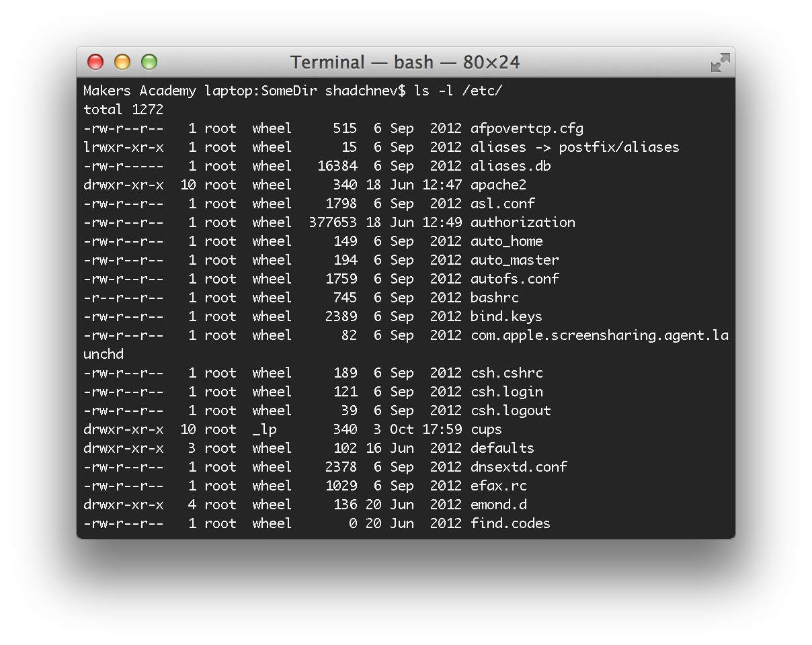The width and height of the screenshot is (812, 645).
Task: Click the postfix/aliases symlink target
Action: 618,147
